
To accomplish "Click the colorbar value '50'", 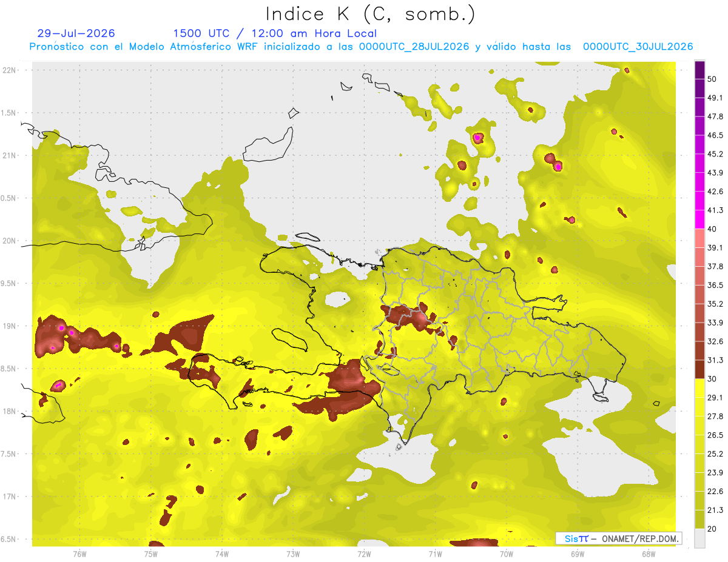I will click(712, 79).
